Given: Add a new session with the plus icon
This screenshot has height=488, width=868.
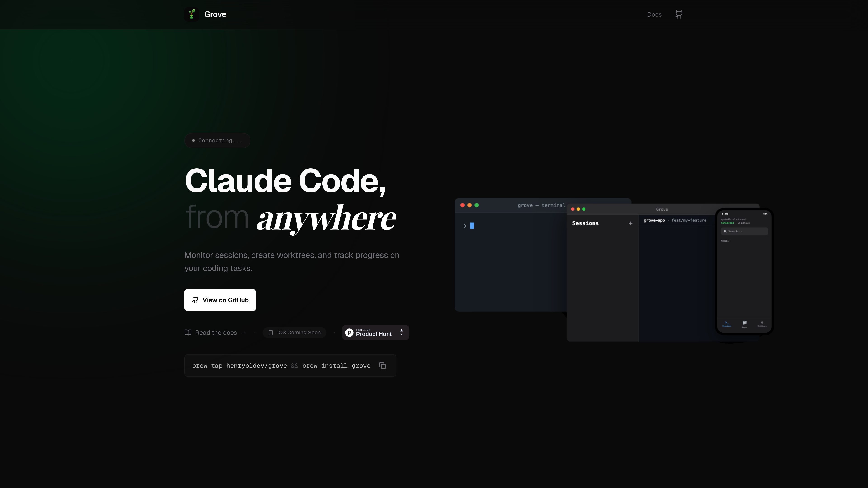Looking at the screenshot, I should point(630,223).
